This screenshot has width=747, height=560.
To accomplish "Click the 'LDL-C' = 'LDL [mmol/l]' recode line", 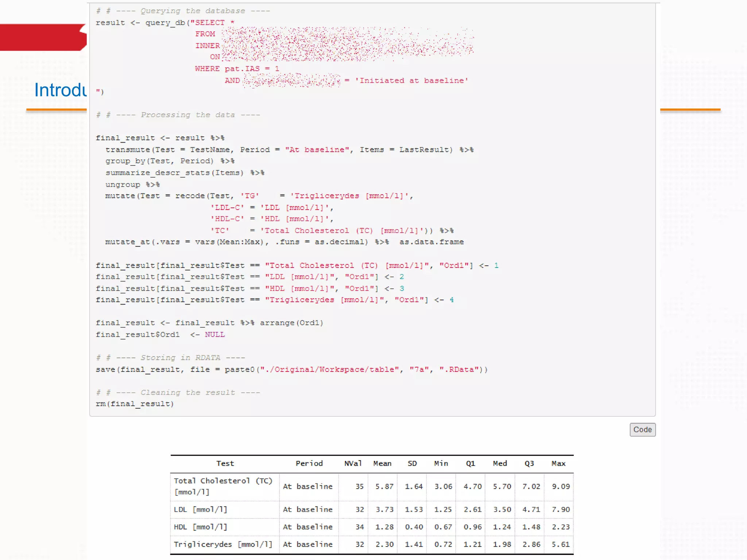I will click(272, 207).
